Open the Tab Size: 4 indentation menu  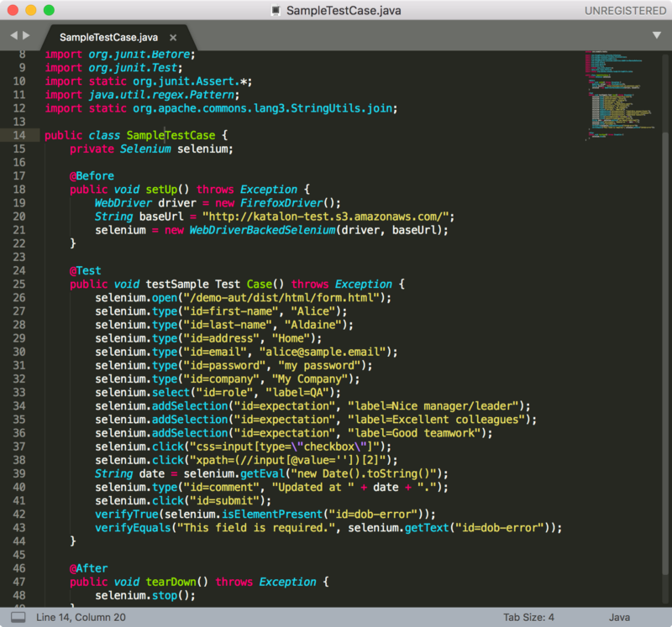point(528,617)
